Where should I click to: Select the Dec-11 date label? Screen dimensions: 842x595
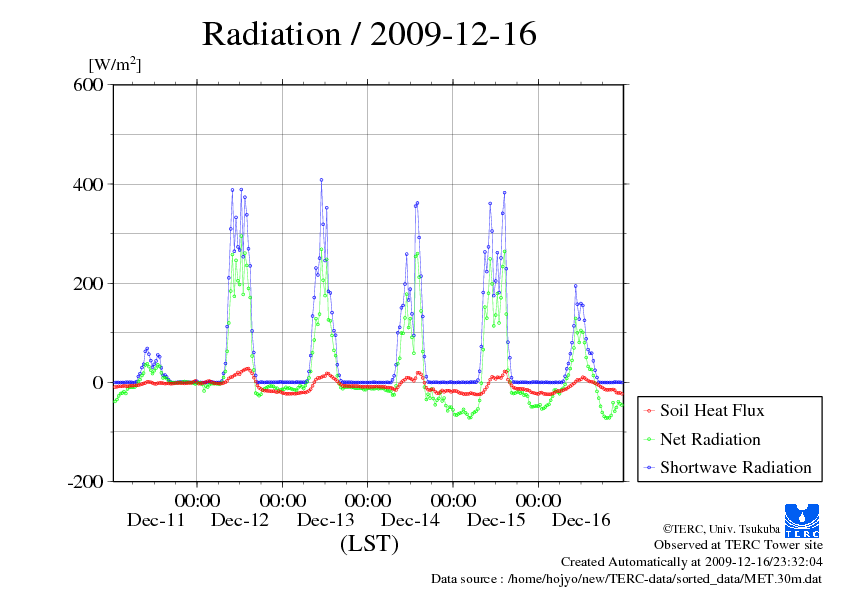(x=156, y=520)
